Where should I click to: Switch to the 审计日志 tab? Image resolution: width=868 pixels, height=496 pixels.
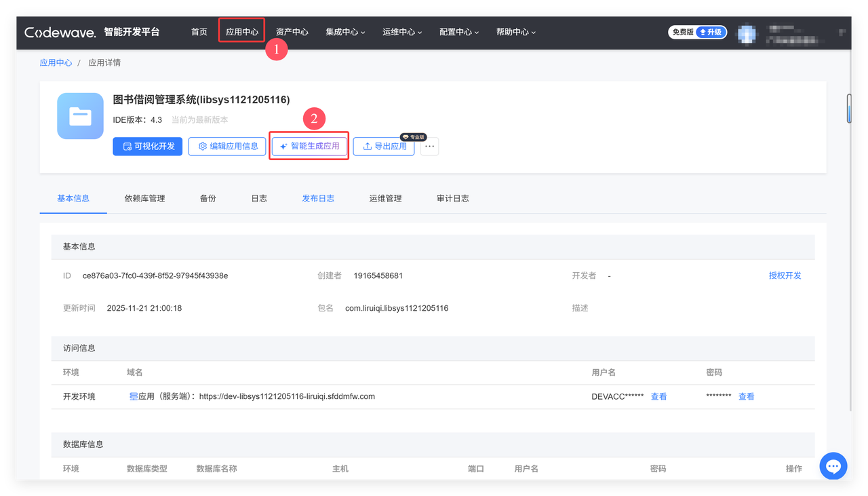pos(453,198)
